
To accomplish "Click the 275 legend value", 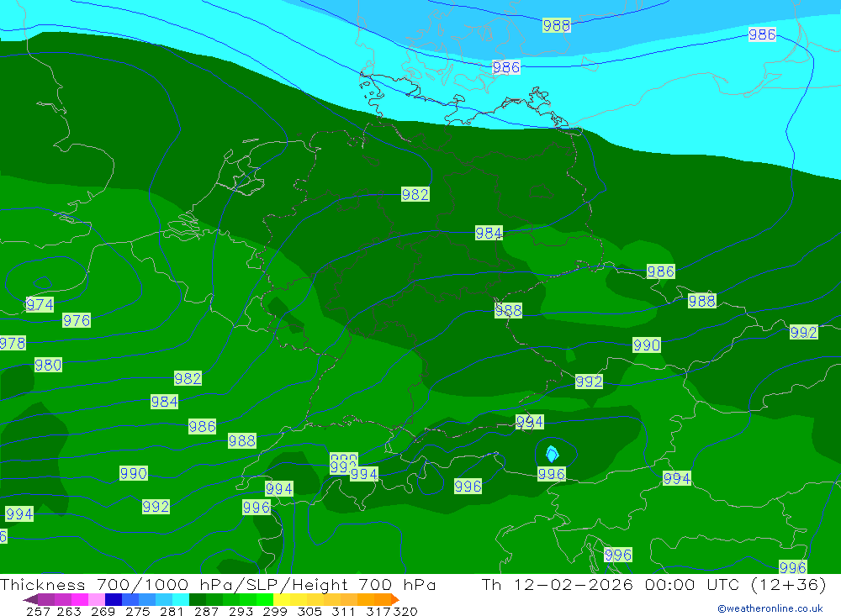I will [x=137, y=612].
